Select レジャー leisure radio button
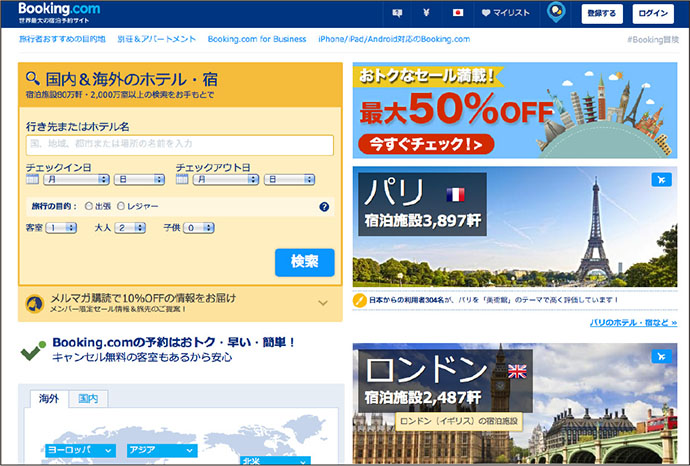690x466 pixels. [x=121, y=206]
